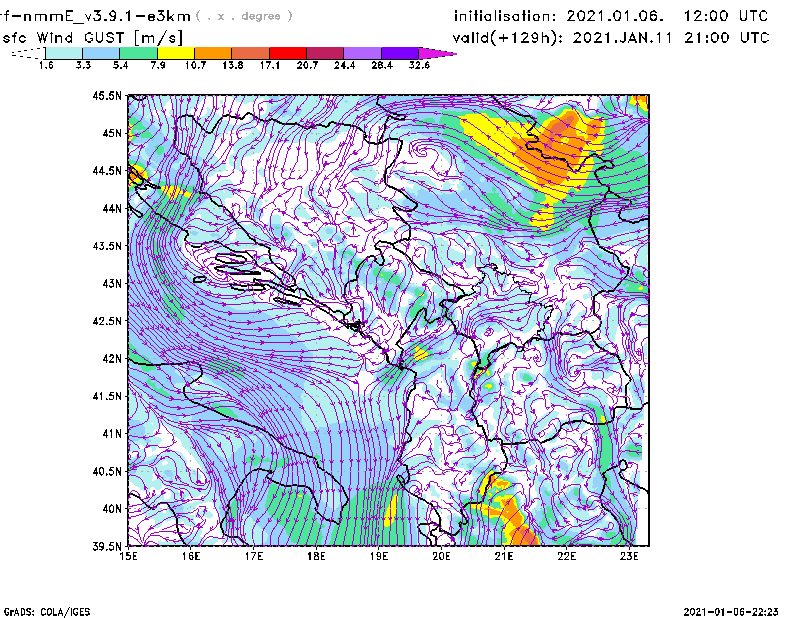Select the violet 28.4–32.6 legend swatch
The height and width of the screenshot is (618, 800).
(x=400, y=53)
